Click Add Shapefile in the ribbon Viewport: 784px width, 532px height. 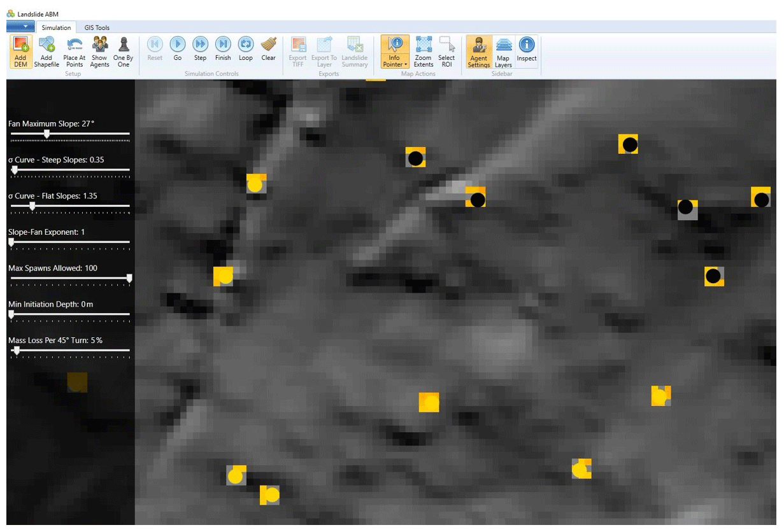point(46,51)
